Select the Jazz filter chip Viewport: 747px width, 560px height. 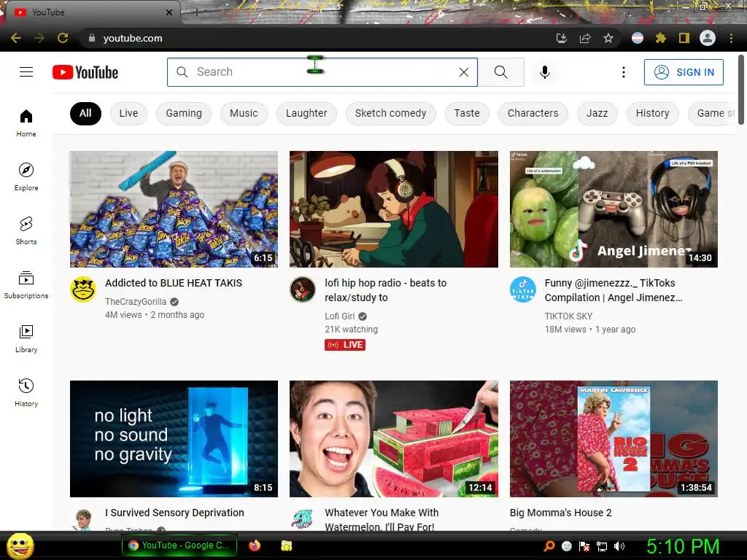[x=597, y=113]
